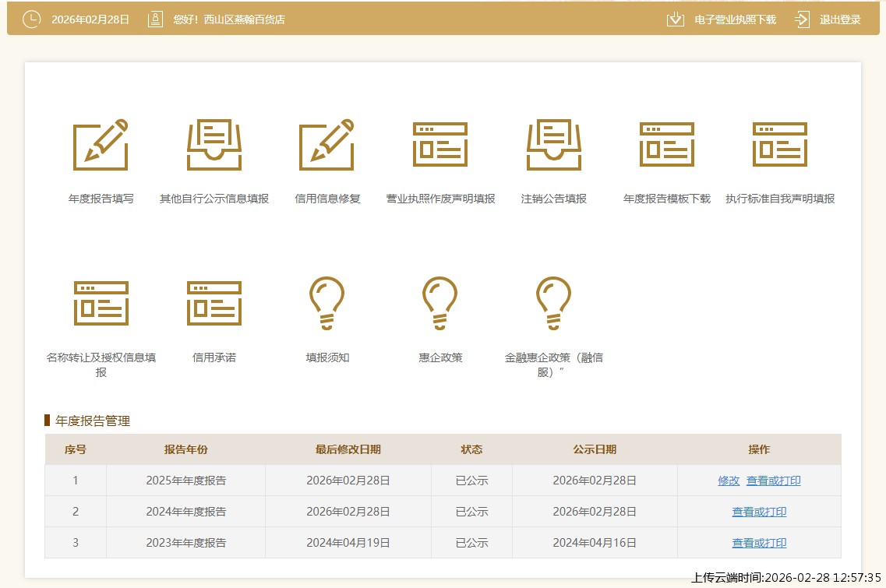886x588 pixels.
Task: Open the 注销公告填报 icon
Action: [x=554, y=145]
